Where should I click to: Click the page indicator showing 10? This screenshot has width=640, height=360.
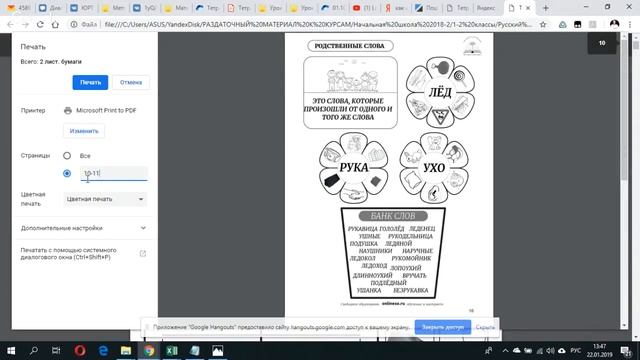click(602, 43)
